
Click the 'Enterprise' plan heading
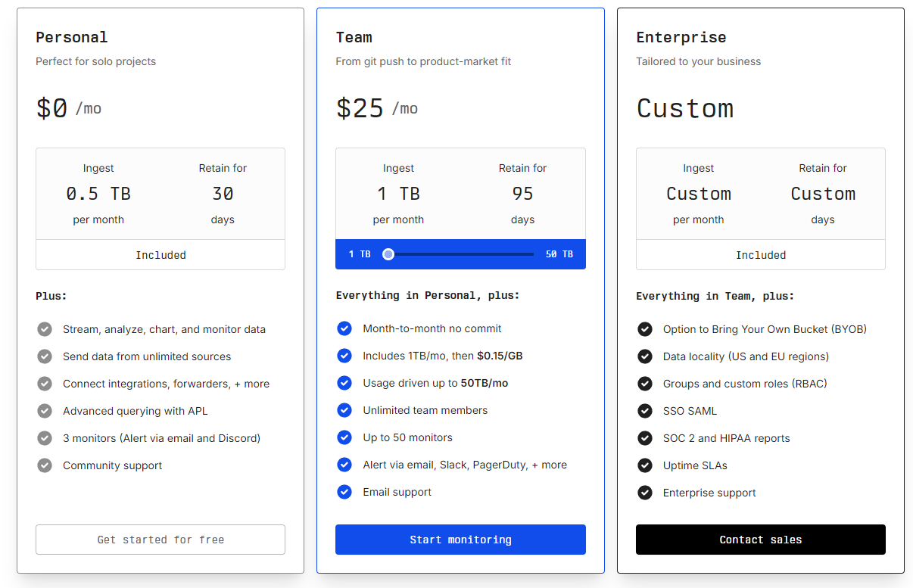pyautogui.click(x=681, y=37)
